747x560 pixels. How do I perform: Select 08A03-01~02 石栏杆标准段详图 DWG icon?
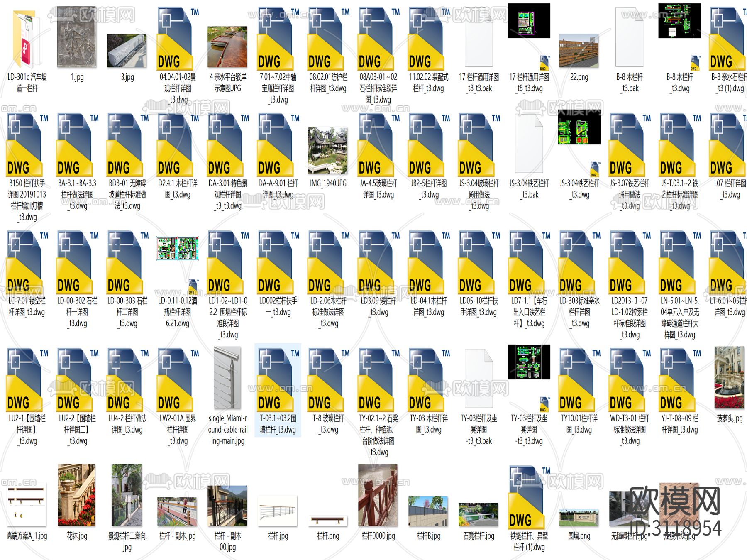[376, 38]
